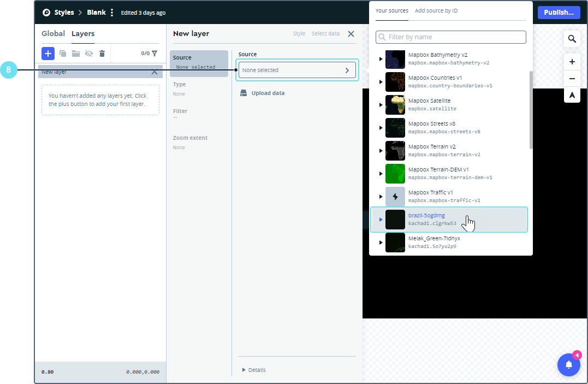The image size is (588, 384).
Task: Click Mapbox Streets v8 thumbnail
Action: point(395,128)
